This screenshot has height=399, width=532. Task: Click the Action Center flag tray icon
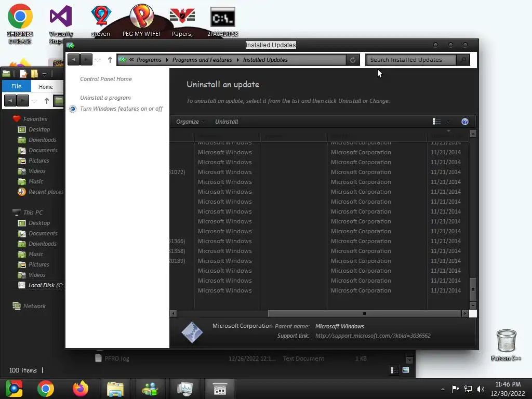455,389
